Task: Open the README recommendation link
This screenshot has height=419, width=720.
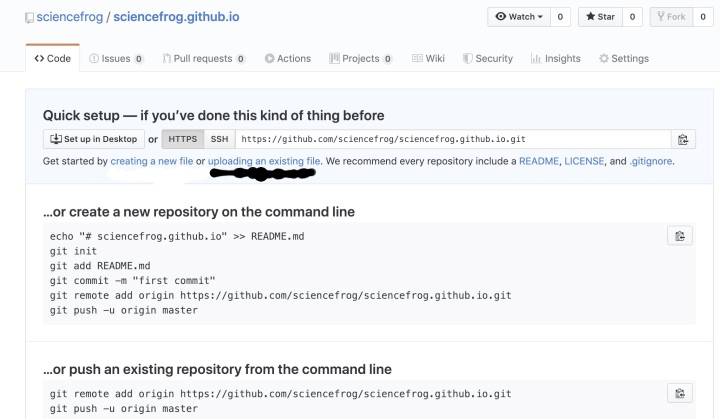Action: click(x=539, y=161)
